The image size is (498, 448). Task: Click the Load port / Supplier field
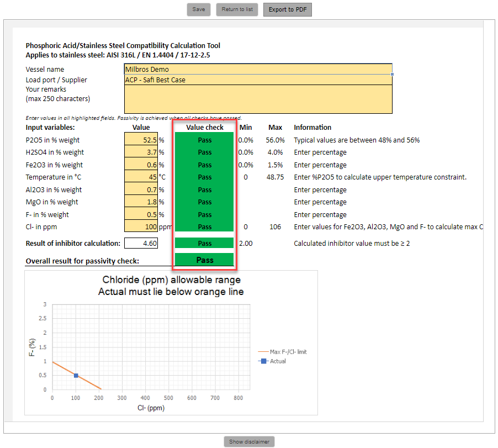pyautogui.click(x=258, y=80)
